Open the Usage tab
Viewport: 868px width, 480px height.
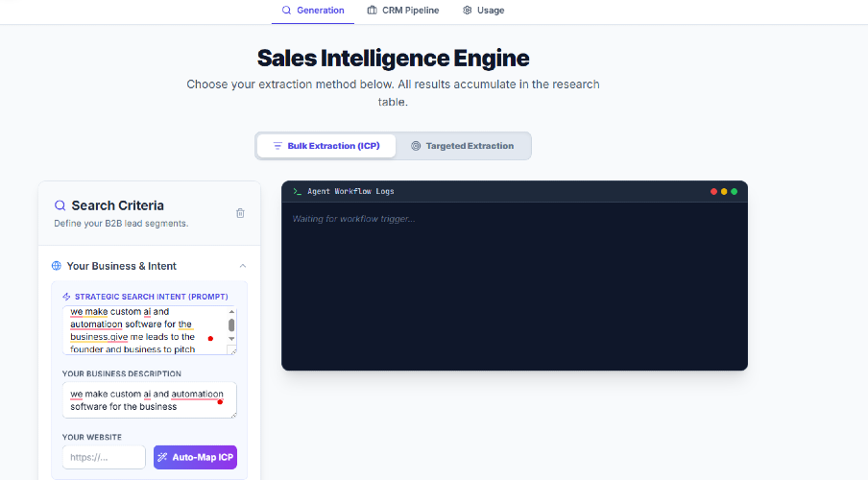483,11
